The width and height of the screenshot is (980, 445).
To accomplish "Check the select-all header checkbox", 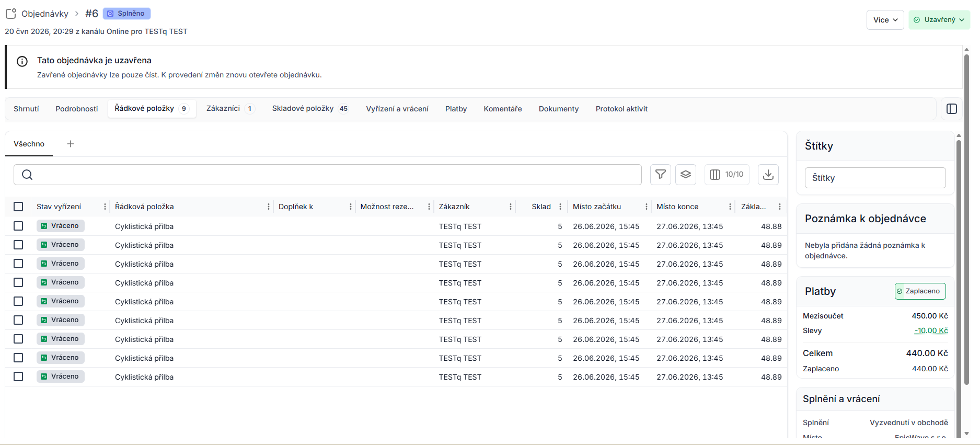I will (x=18, y=207).
